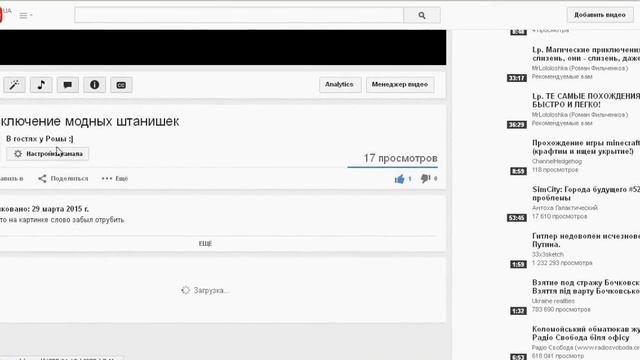
Task: Open video Гитлер недоволен исчезновением
Action: pos(586,240)
